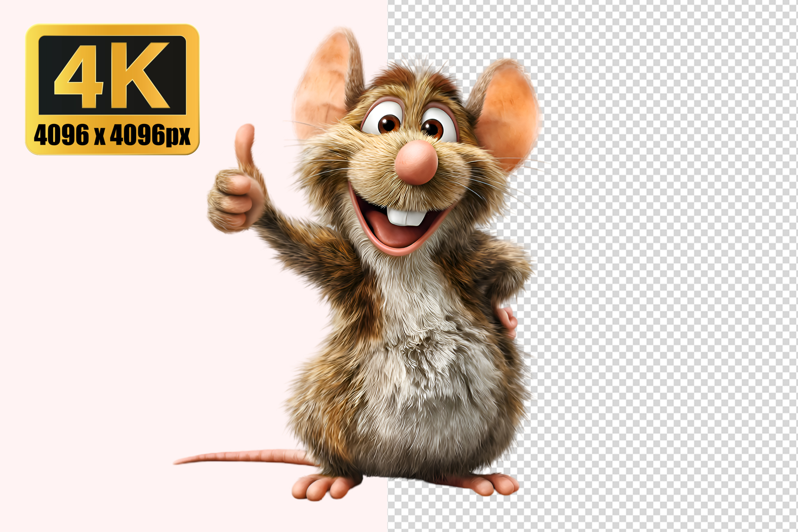798x532 pixels.
Task: Click the mouse's raised thumb
Action: point(245,144)
